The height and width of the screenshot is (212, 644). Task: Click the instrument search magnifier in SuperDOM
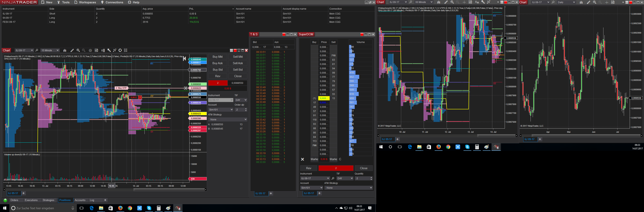(333, 178)
